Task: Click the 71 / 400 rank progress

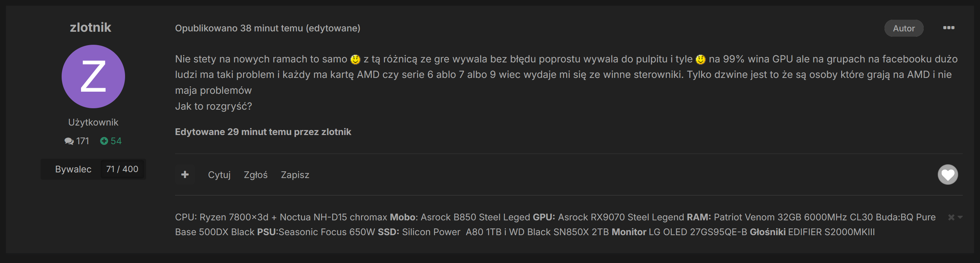Action: click(x=122, y=169)
